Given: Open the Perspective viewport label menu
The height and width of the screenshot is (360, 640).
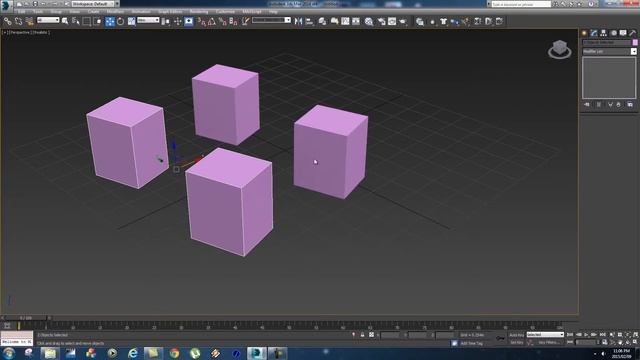Looking at the screenshot, I should [20, 32].
